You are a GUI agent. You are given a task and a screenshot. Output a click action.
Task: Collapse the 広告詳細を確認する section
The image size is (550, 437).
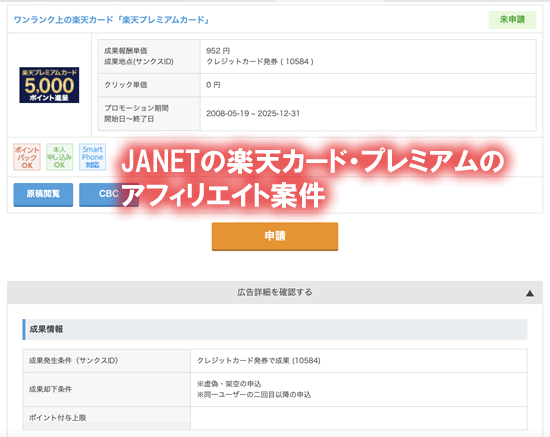pyautogui.click(x=275, y=292)
